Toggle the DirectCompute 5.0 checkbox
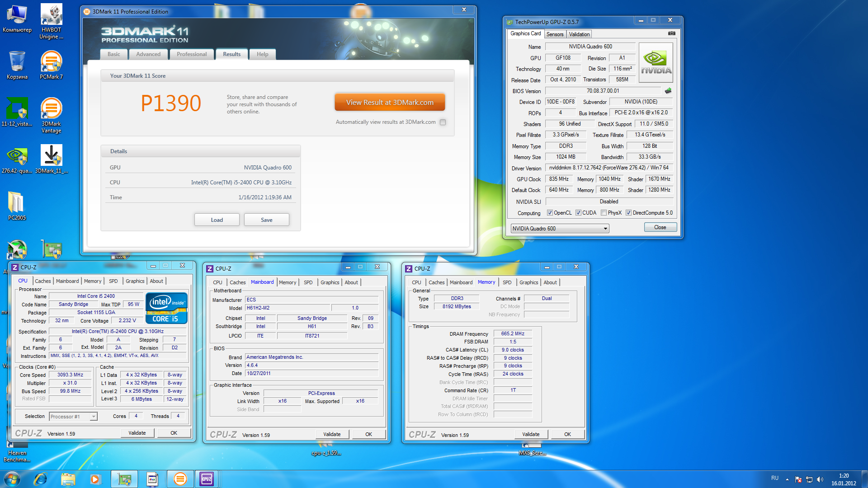 (628, 213)
